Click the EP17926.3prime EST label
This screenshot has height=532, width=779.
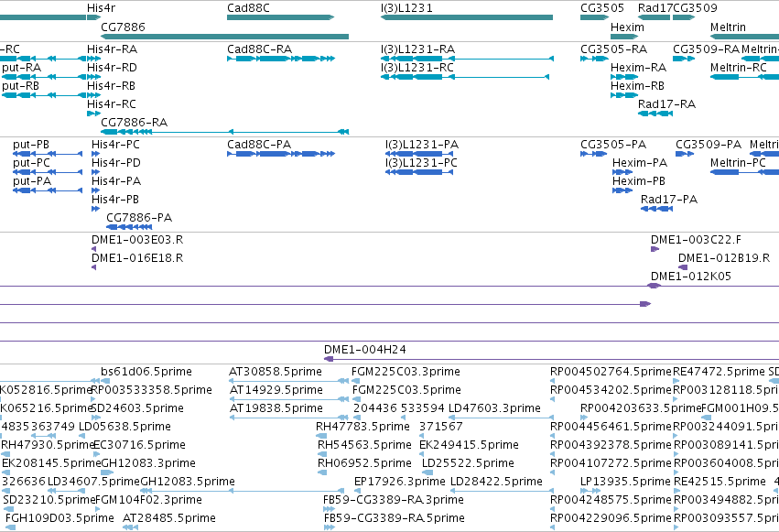click(x=400, y=483)
